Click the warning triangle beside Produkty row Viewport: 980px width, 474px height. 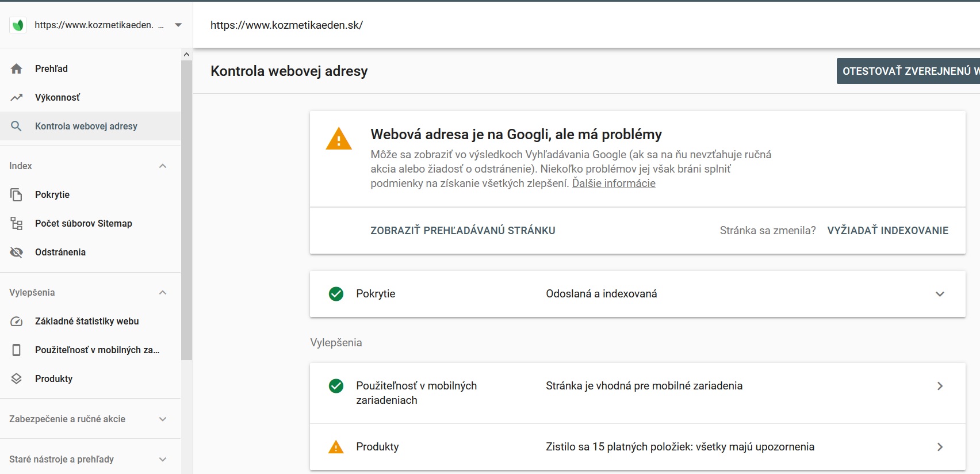[336, 447]
